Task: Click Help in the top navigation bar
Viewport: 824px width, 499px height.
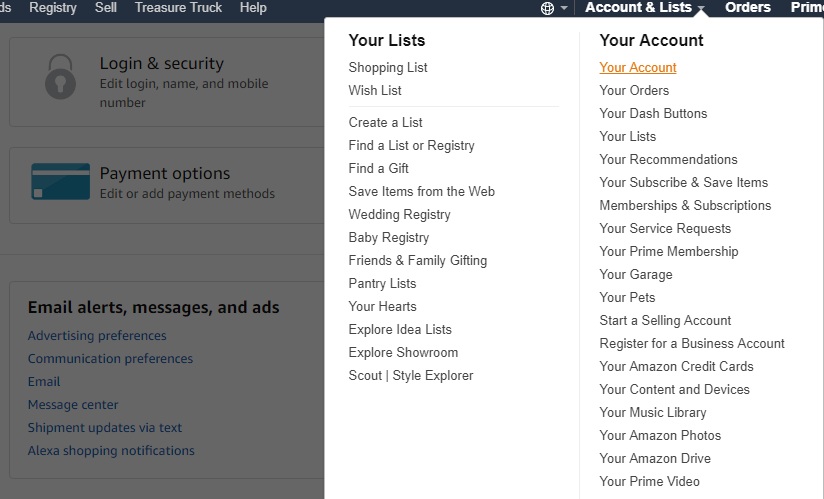Action: 254,8
